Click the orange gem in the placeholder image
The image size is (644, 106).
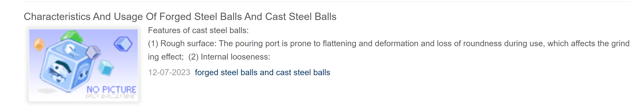(x=39, y=44)
